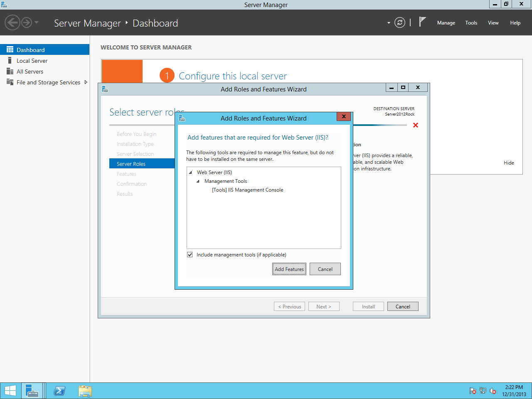Click the File and Storage Services icon
The width and height of the screenshot is (532, 399).
[10, 82]
